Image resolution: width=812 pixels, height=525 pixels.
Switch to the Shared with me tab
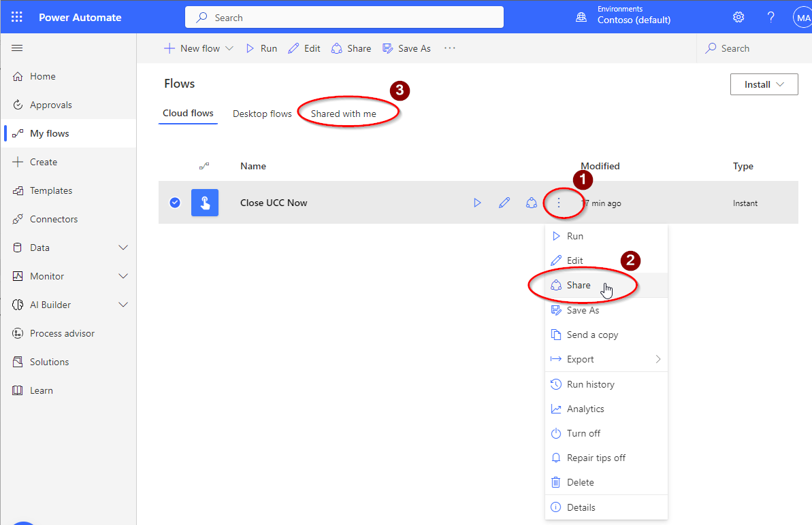pos(343,114)
